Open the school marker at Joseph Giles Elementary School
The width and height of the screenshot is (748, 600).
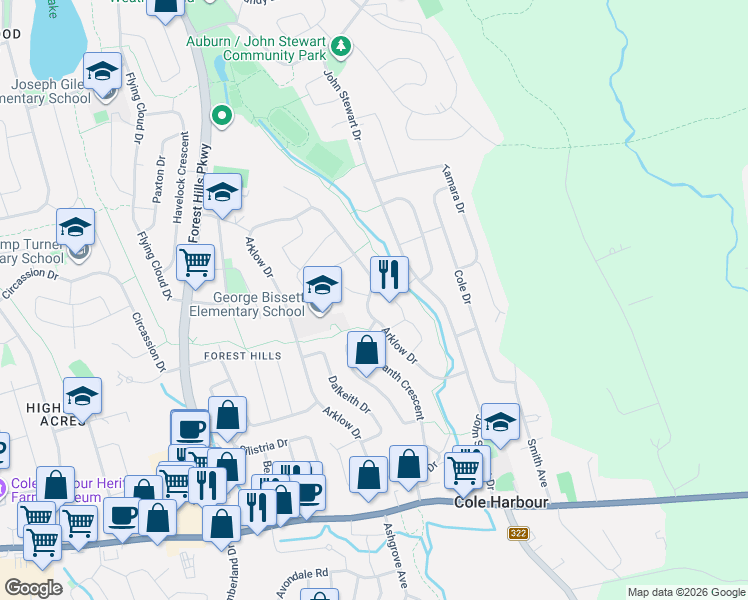[102, 73]
